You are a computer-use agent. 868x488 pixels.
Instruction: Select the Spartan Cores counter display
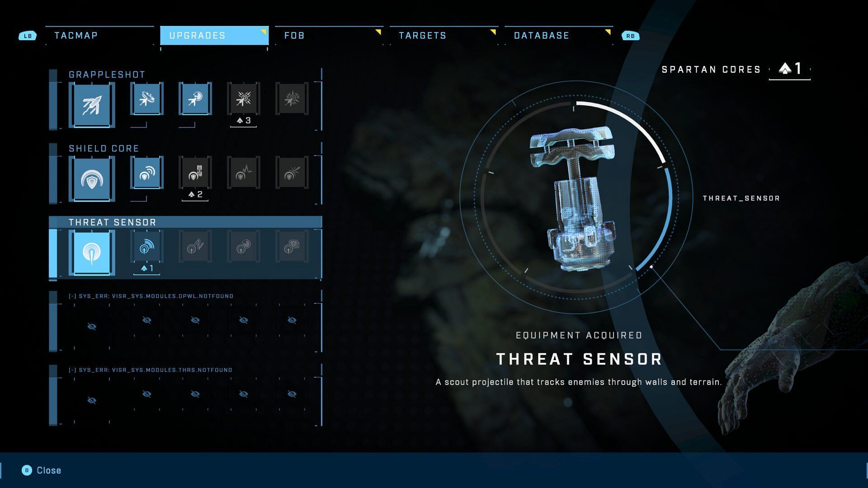(733, 69)
